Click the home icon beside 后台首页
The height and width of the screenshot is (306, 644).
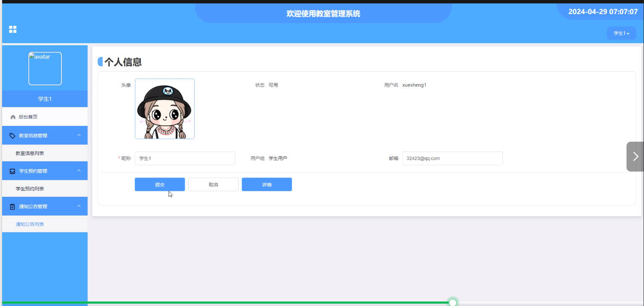pyautogui.click(x=13, y=117)
